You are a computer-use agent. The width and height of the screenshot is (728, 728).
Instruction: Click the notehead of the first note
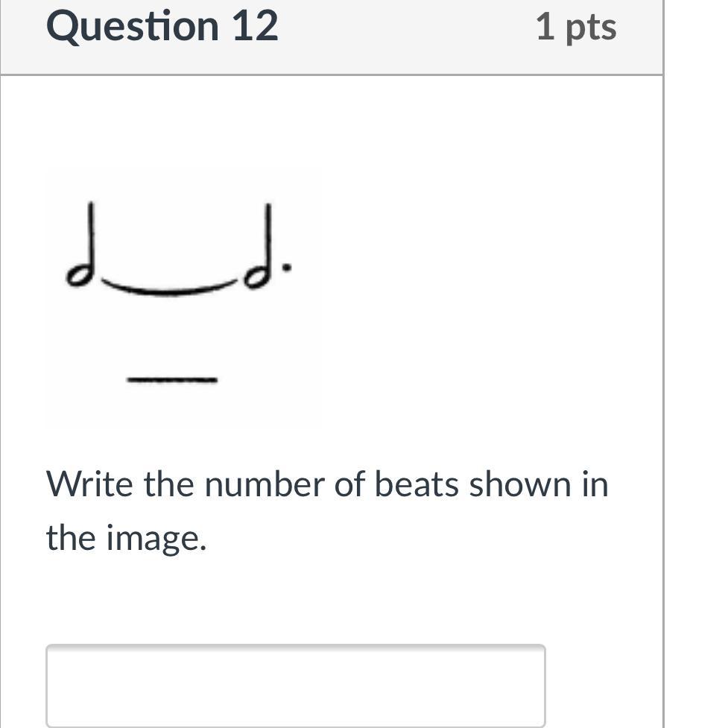coord(77,277)
